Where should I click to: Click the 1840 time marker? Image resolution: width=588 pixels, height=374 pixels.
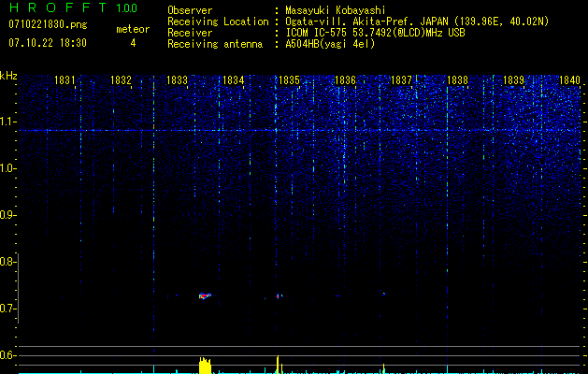tap(569, 80)
